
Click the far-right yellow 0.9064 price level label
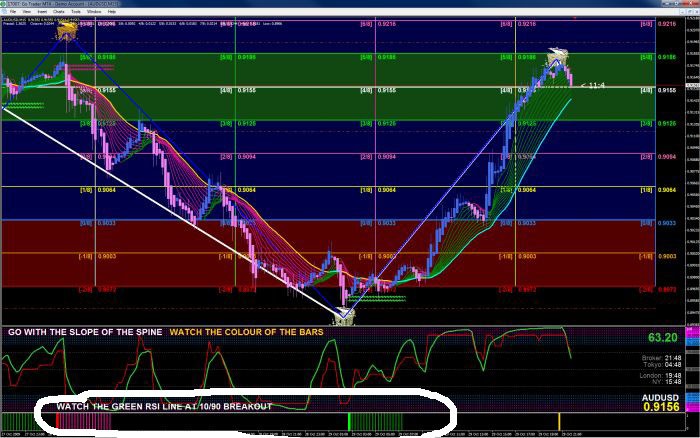click(667, 190)
